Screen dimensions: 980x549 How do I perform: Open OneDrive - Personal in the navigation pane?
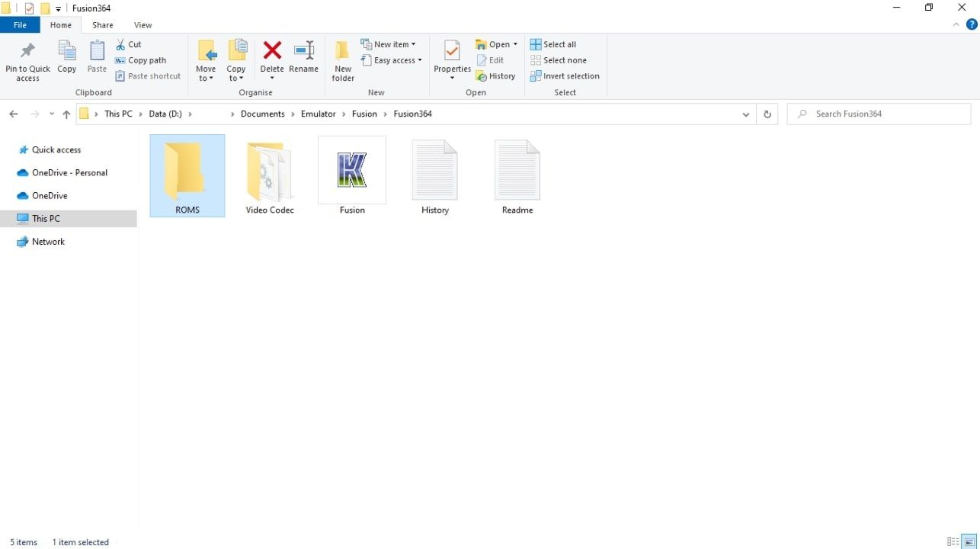[69, 173]
